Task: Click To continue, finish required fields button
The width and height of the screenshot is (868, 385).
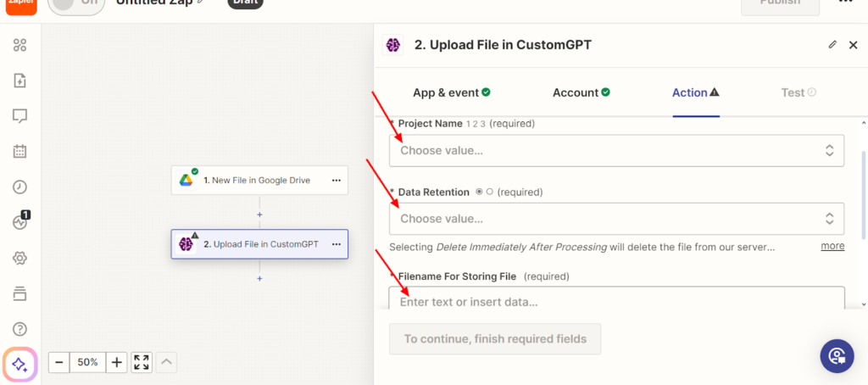Action: 495,339
